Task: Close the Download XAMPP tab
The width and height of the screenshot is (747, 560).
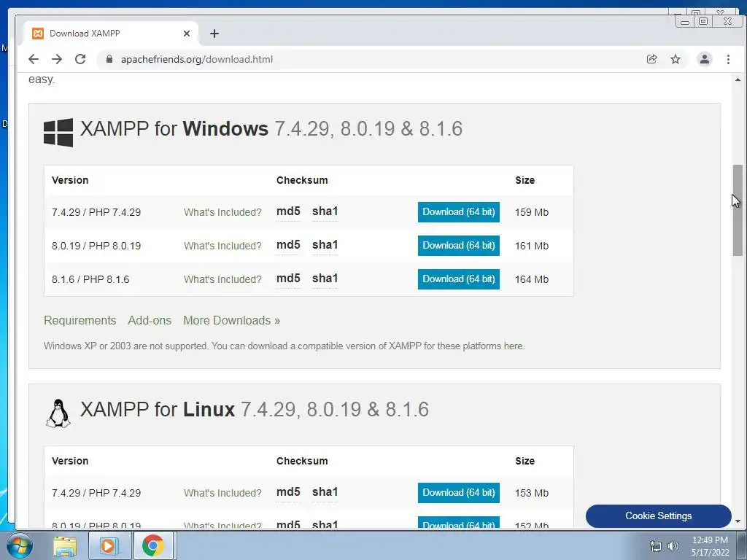Action: (x=187, y=34)
